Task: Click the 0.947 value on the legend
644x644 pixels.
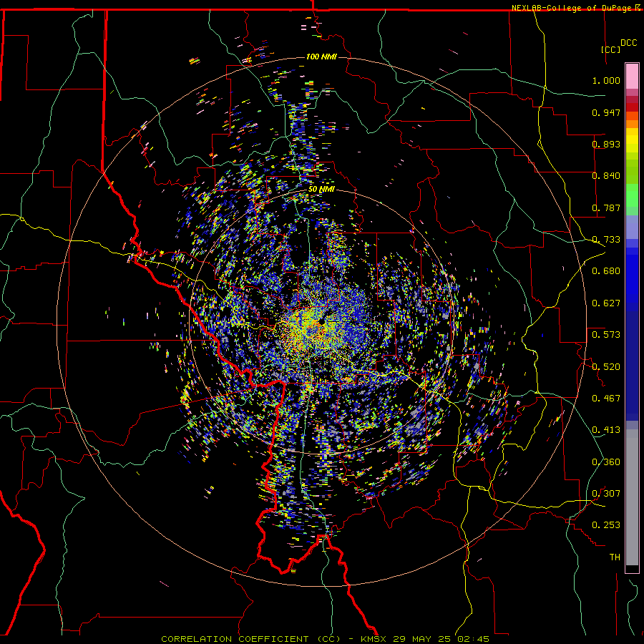Action: click(606, 112)
